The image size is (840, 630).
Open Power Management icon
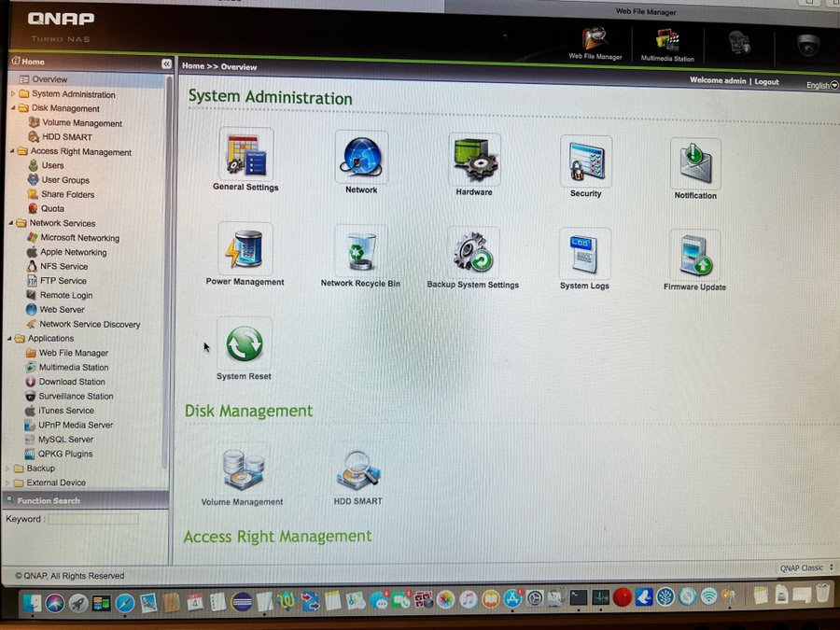pos(245,249)
